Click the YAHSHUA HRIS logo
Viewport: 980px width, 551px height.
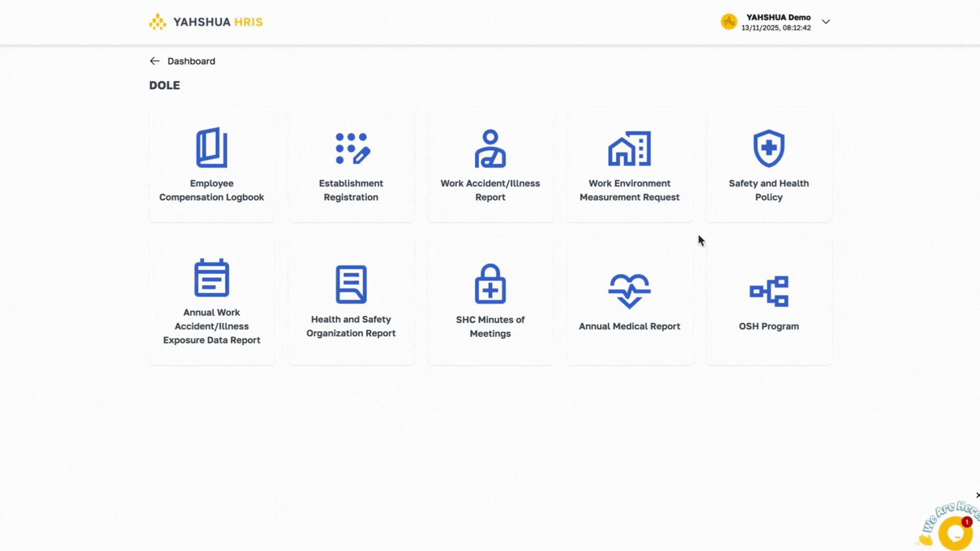pyautogui.click(x=206, y=22)
